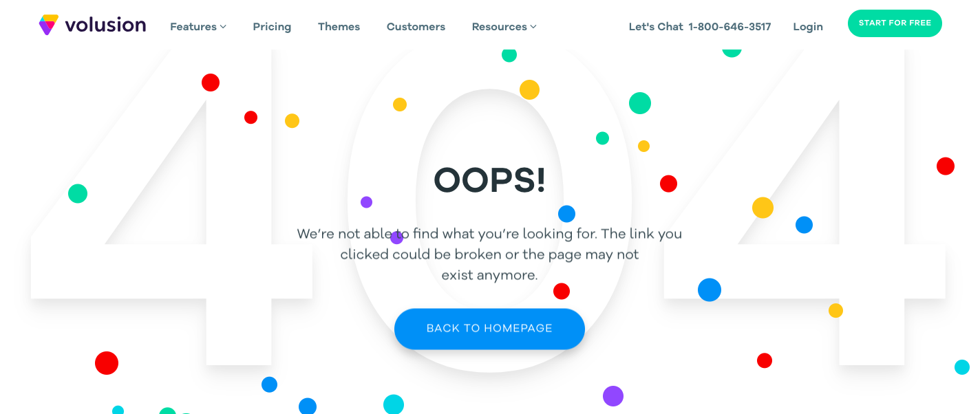Select Customers in the navigation bar
Viewport: 980px width, 414px height.
416,27
